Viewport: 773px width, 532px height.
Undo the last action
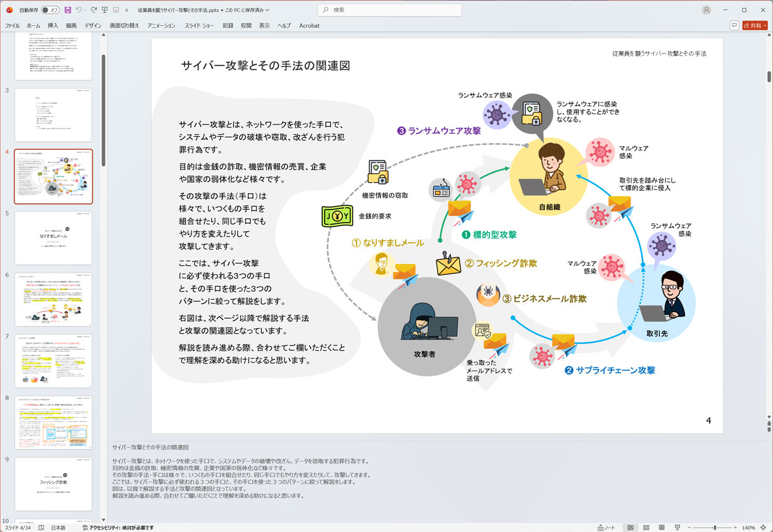pyautogui.click(x=78, y=10)
